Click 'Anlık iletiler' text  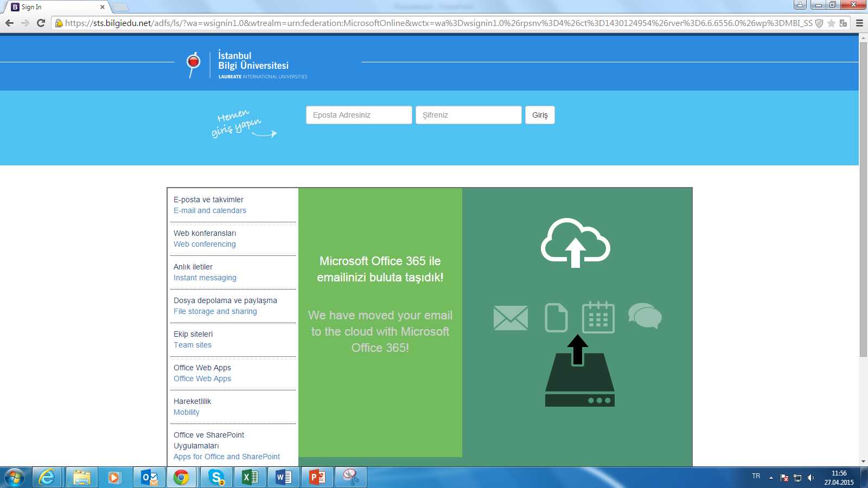[193, 267]
